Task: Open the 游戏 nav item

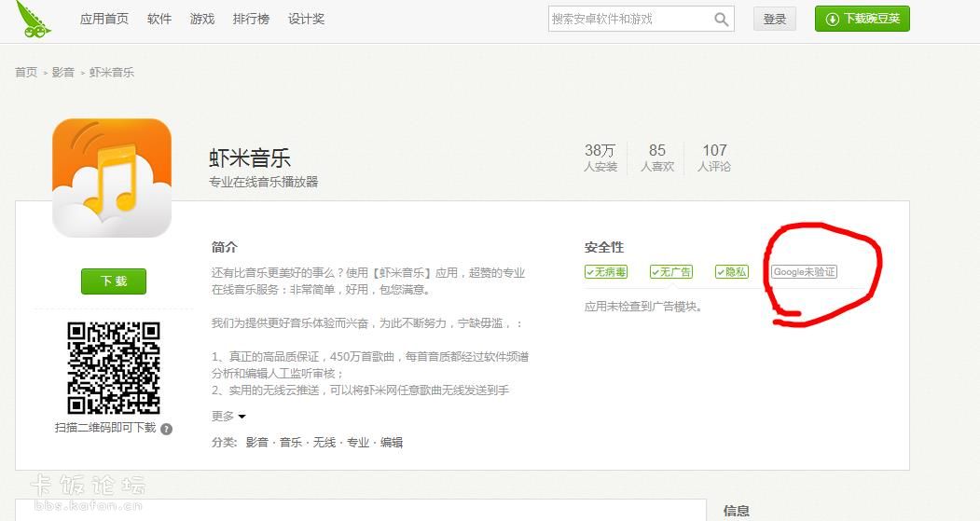Action: [x=202, y=20]
